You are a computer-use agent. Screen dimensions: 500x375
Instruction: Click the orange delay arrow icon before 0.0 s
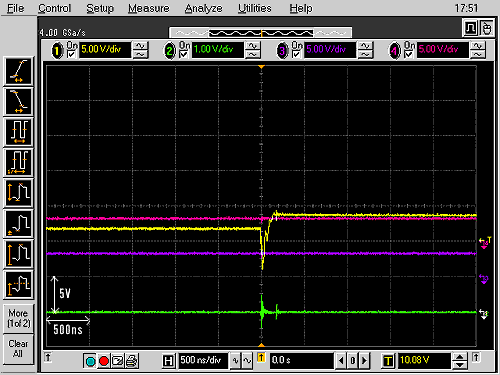coord(261,358)
